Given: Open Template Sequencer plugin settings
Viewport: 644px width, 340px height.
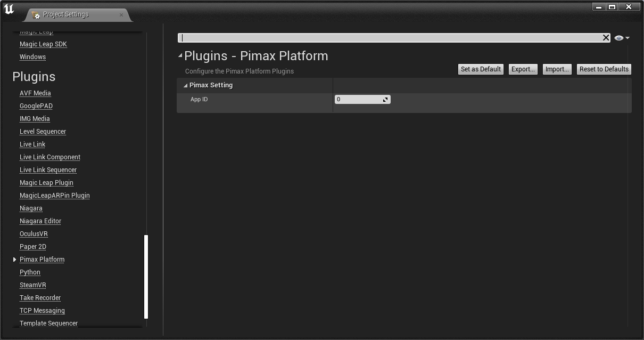Looking at the screenshot, I should coord(48,323).
